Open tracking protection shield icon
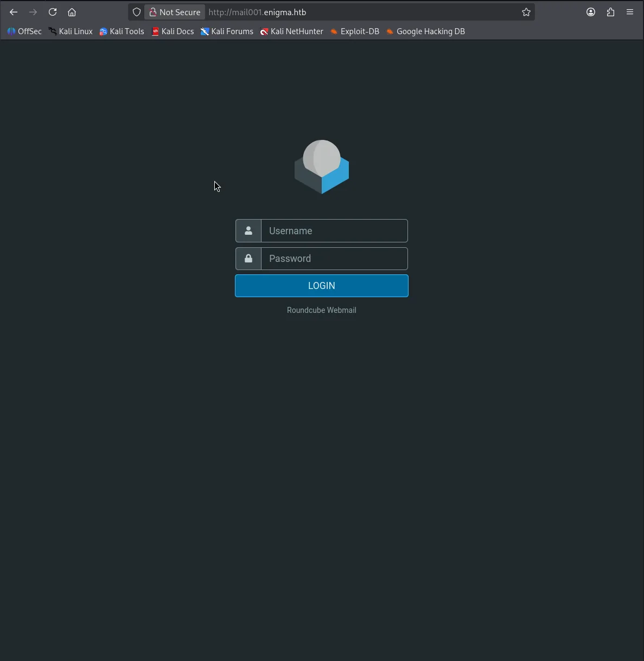This screenshot has height=661, width=644. (137, 12)
